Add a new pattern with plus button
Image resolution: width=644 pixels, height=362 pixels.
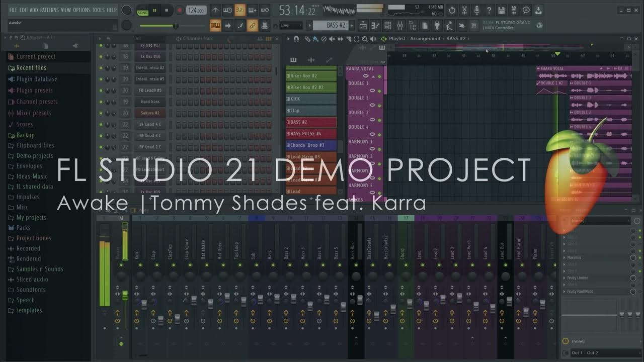(x=352, y=26)
